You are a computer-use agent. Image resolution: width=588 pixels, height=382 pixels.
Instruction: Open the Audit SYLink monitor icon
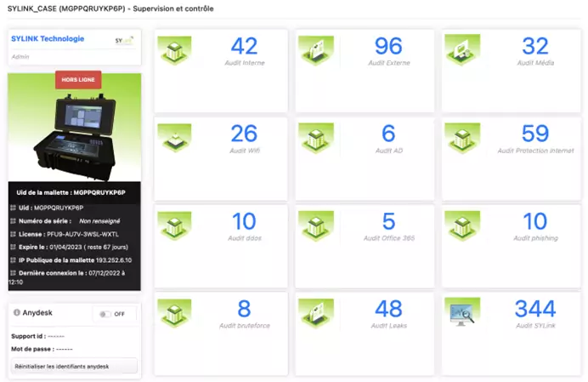[x=462, y=313]
